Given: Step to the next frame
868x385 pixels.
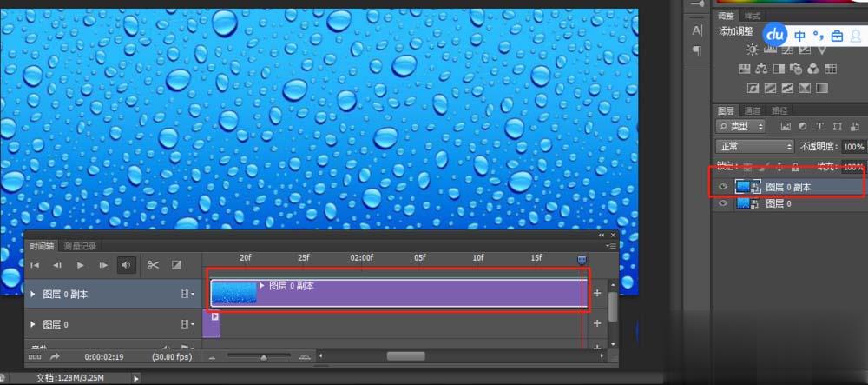Looking at the screenshot, I should (x=103, y=265).
